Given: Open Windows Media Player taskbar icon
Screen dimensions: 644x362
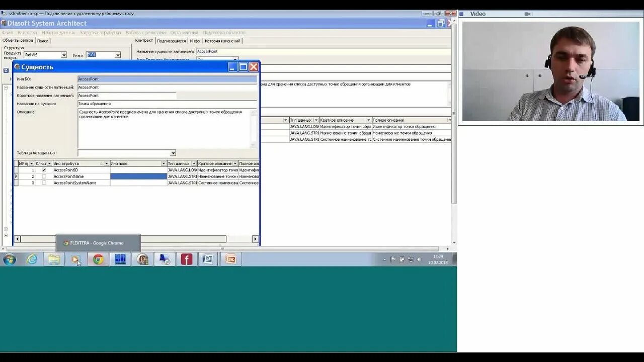Looking at the screenshot, I should (x=75, y=259).
